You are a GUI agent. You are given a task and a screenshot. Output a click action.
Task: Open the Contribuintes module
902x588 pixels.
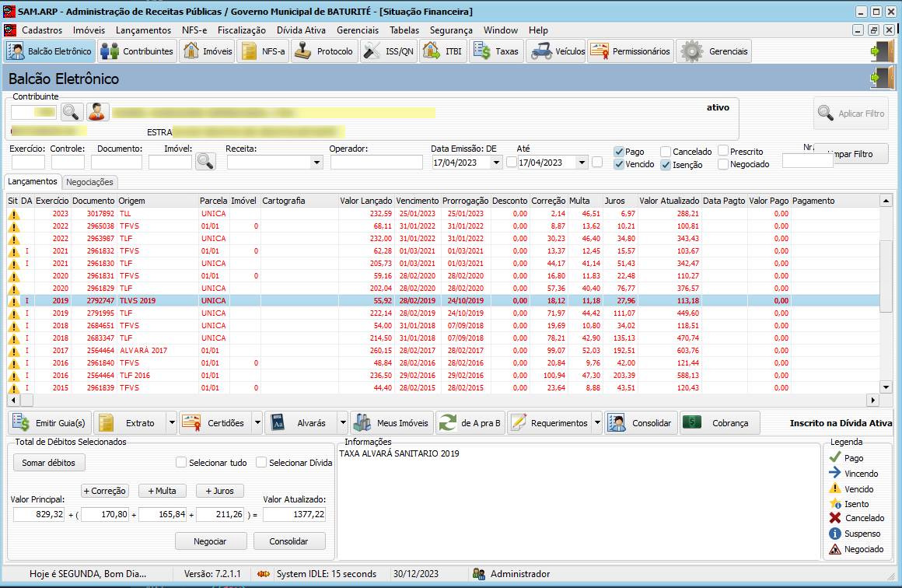pos(137,51)
